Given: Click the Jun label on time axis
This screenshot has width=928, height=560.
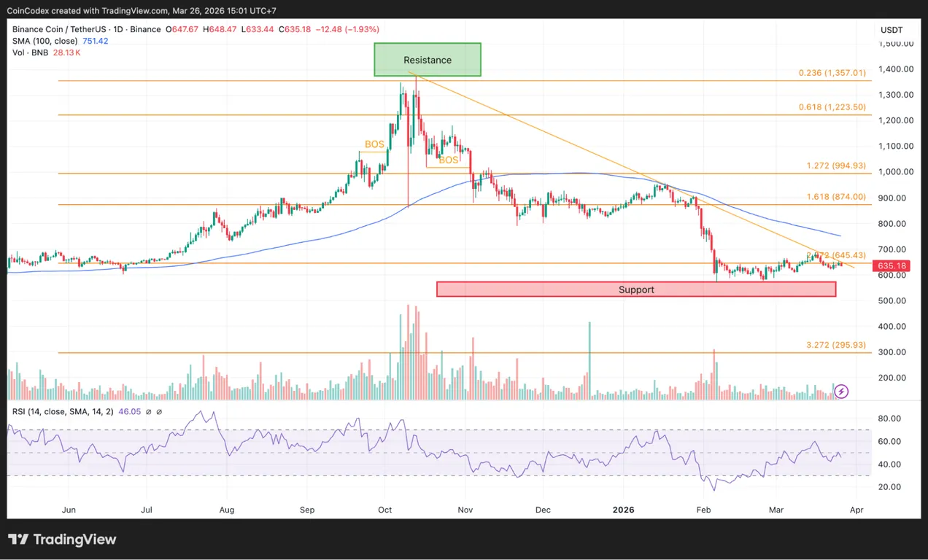Looking at the screenshot, I should click(69, 510).
